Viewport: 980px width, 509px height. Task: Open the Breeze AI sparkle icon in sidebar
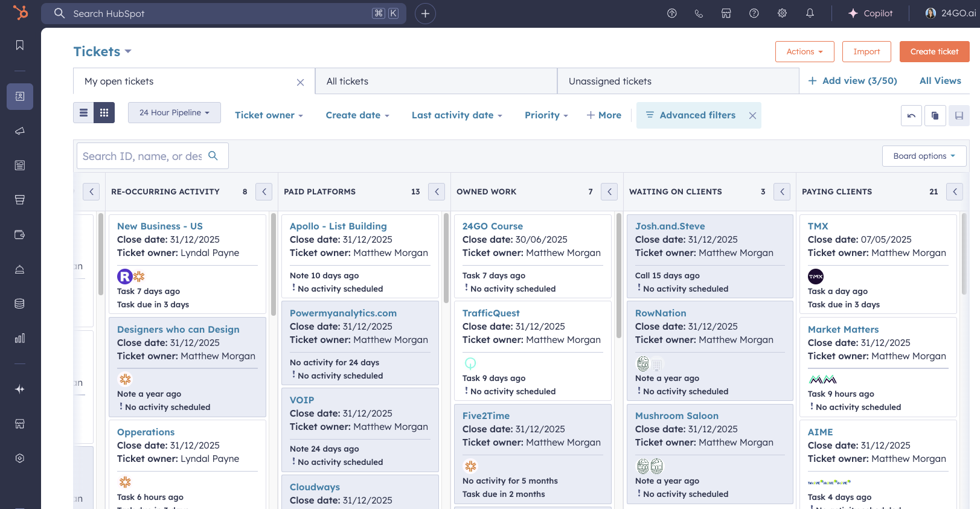pos(20,389)
